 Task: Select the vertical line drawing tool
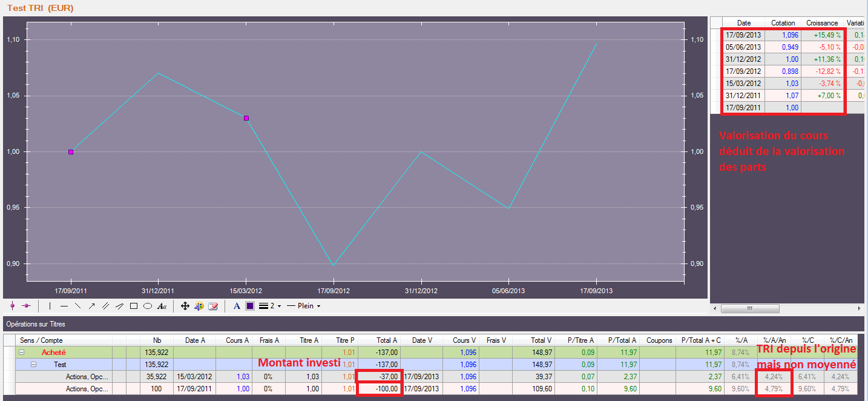[x=50, y=307]
